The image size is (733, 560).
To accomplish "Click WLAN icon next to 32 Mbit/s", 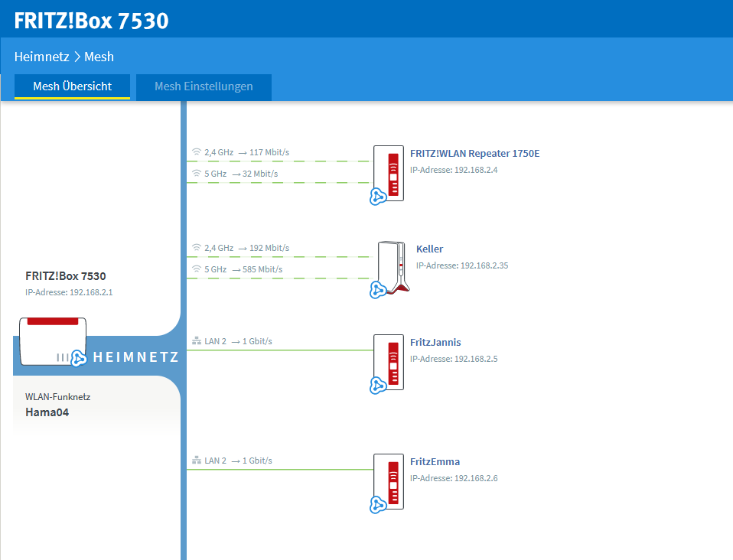I will (x=197, y=174).
